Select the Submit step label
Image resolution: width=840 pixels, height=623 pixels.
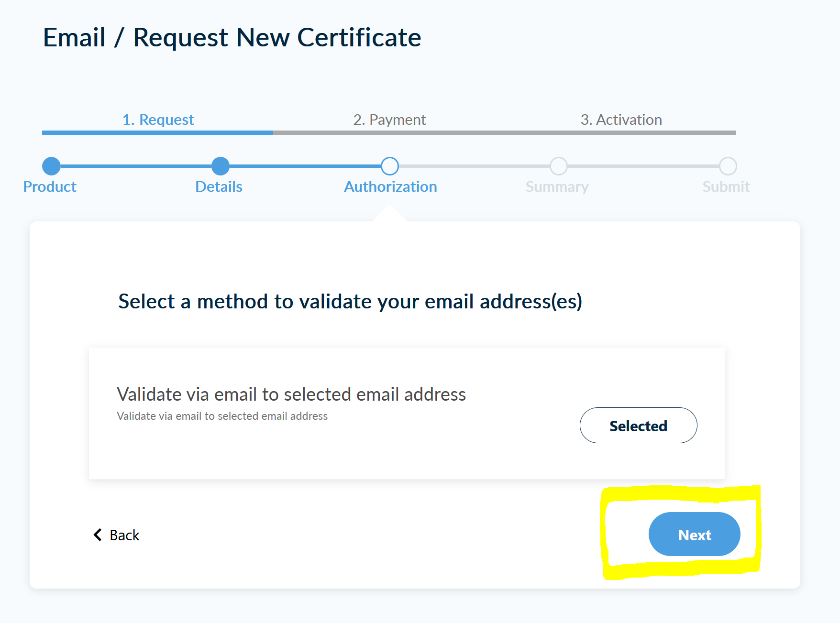click(726, 186)
